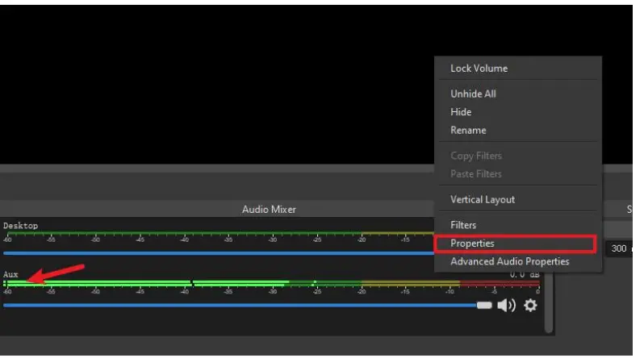Click the 300 value field
The image size is (644, 358).
[x=618, y=248]
